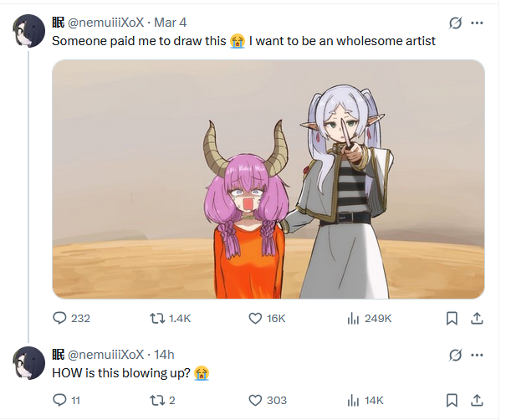View analytics showing 249K views
506x420 pixels.
pyautogui.click(x=353, y=319)
